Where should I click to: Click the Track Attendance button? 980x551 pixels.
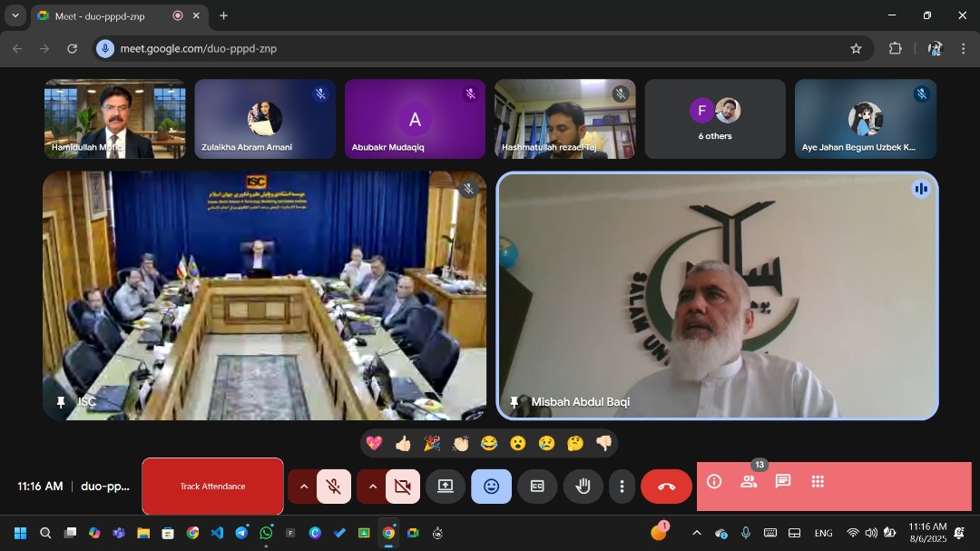212,487
